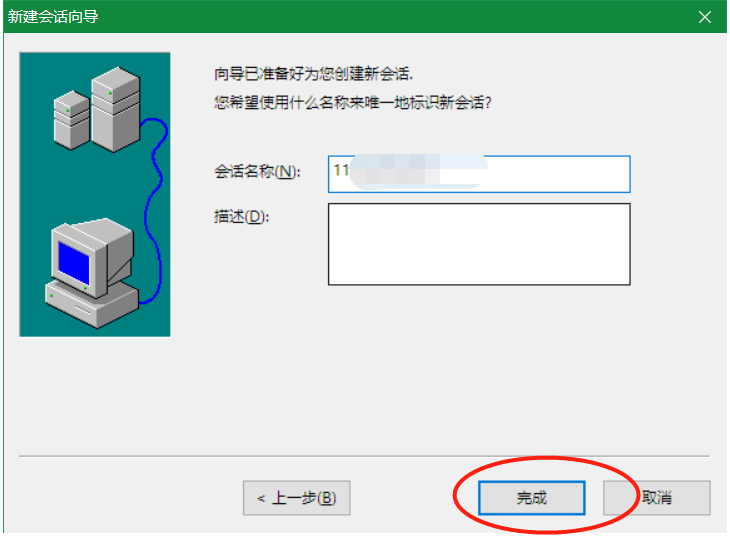
Task: Cancel the wizard with 取消 button
Action: click(x=657, y=498)
